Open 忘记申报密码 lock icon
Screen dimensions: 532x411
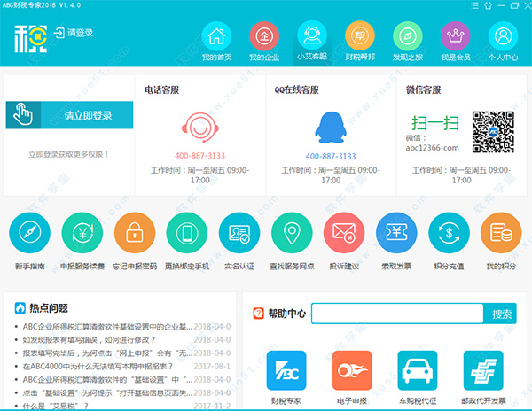[x=135, y=233]
